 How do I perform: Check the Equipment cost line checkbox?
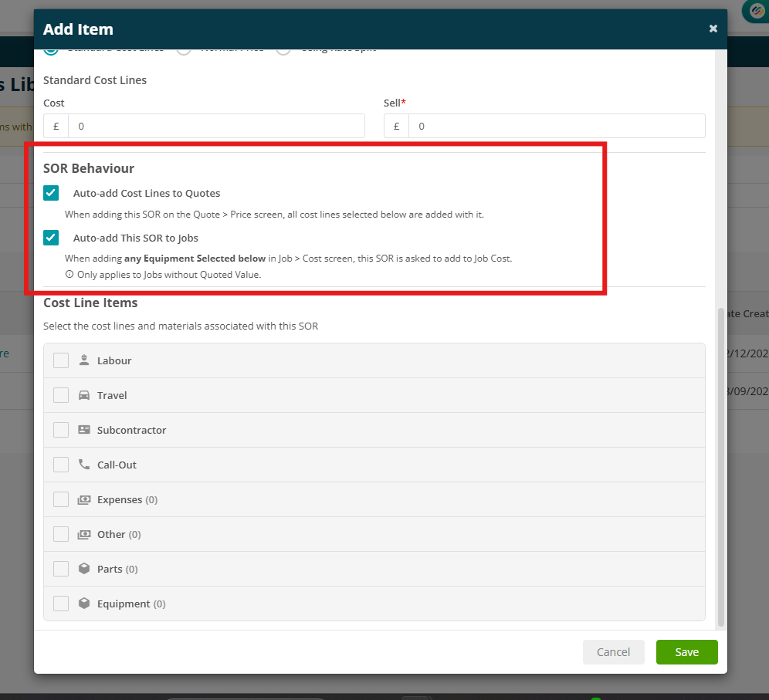61,604
